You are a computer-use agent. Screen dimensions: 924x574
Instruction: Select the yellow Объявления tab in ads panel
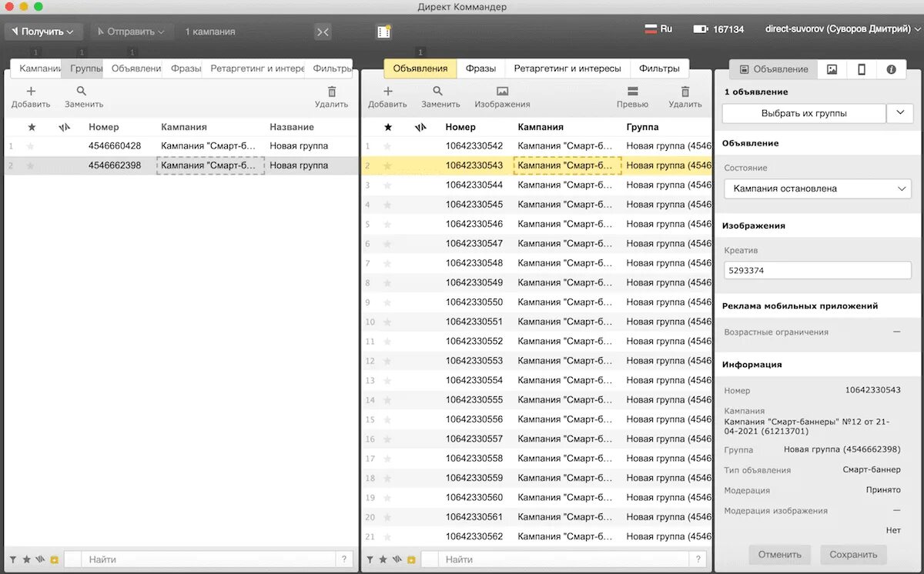pyautogui.click(x=420, y=68)
